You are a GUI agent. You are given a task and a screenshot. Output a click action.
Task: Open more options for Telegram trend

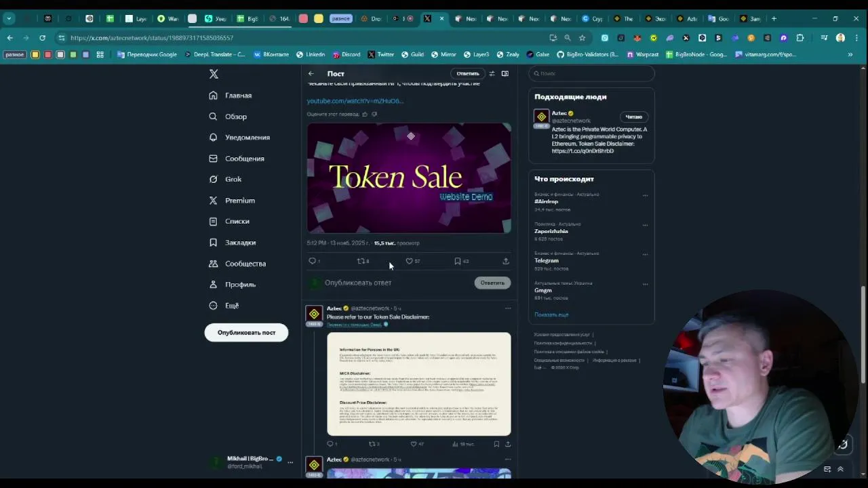(x=645, y=254)
